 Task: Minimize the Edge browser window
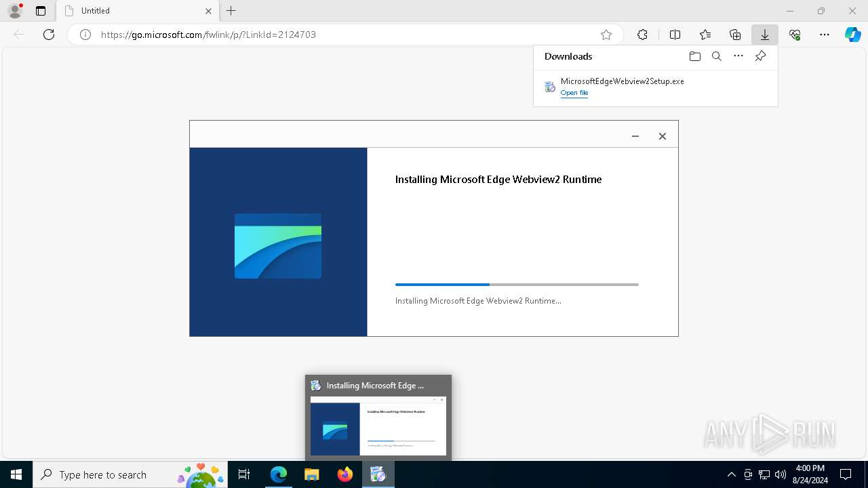click(x=790, y=11)
